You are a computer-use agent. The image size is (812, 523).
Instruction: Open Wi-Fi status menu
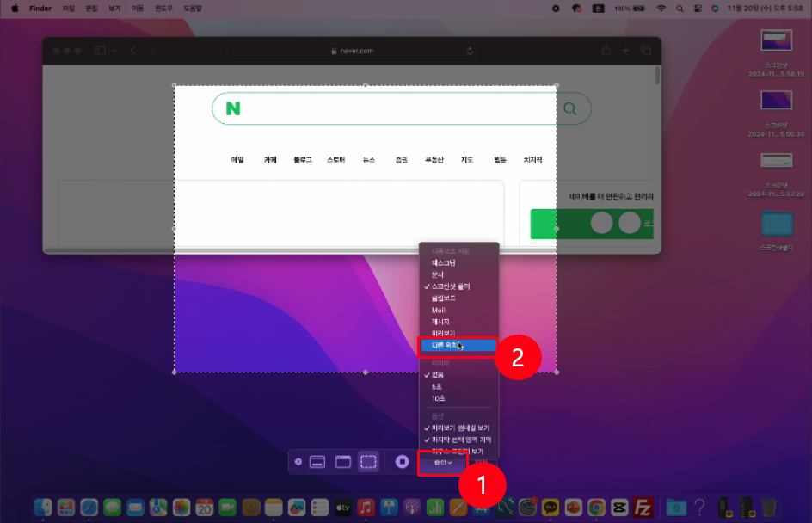click(661, 9)
